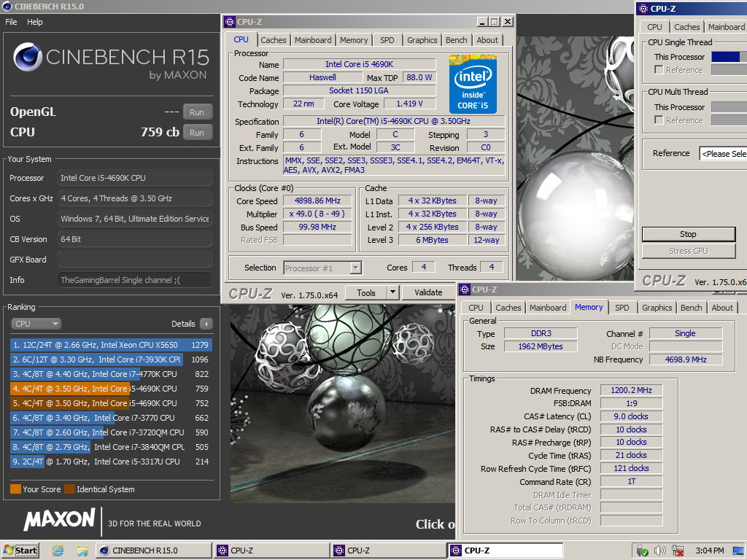Click the Start button

coord(20,551)
